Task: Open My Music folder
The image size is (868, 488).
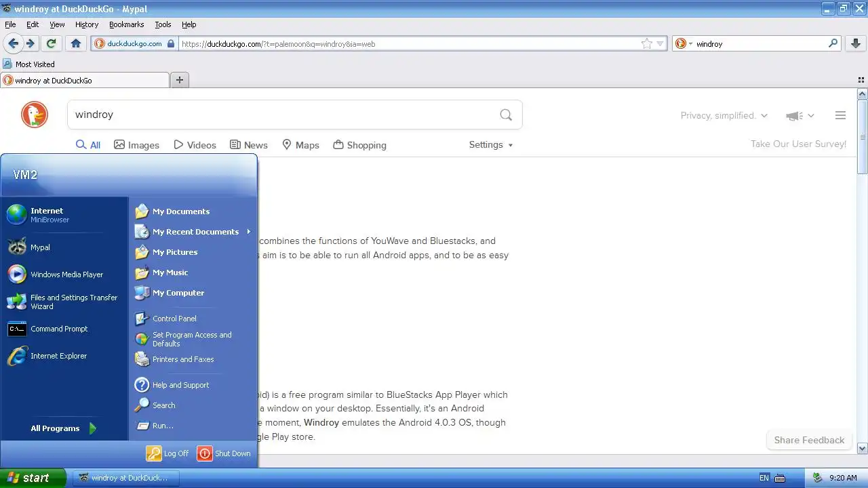Action: click(193, 272)
